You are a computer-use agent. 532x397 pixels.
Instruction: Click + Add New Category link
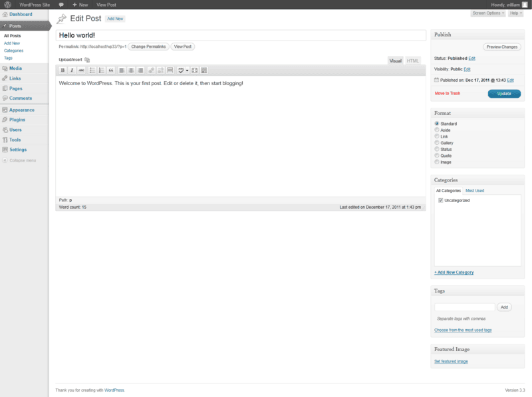tap(454, 273)
